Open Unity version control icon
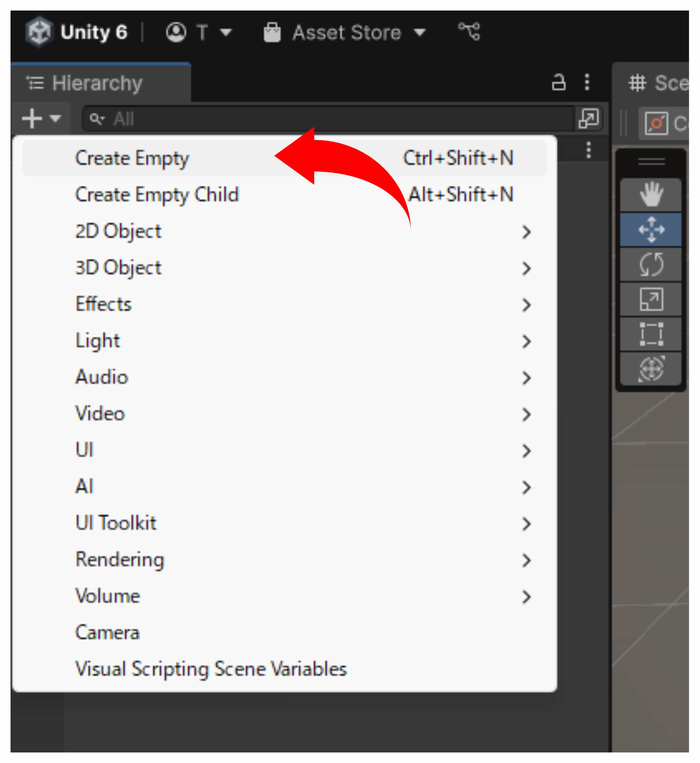This screenshot has width=700, height=763. coord(469,31)
